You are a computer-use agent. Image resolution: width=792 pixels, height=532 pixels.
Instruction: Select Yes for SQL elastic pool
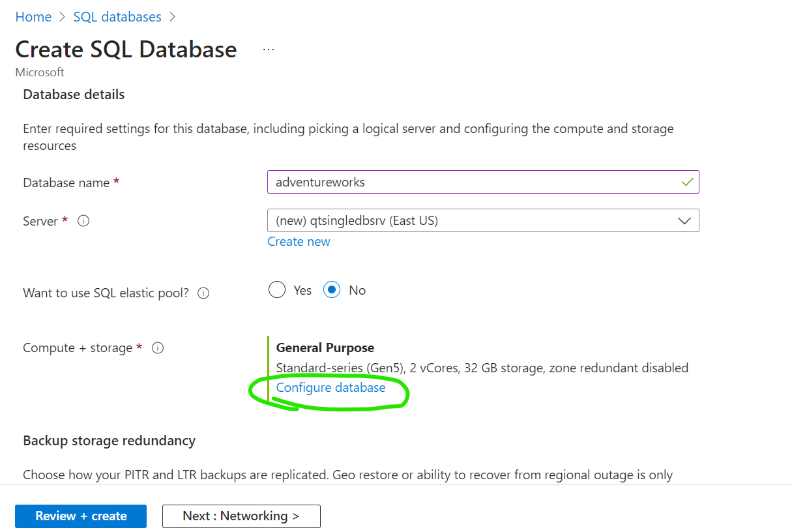tap(277, 290)
